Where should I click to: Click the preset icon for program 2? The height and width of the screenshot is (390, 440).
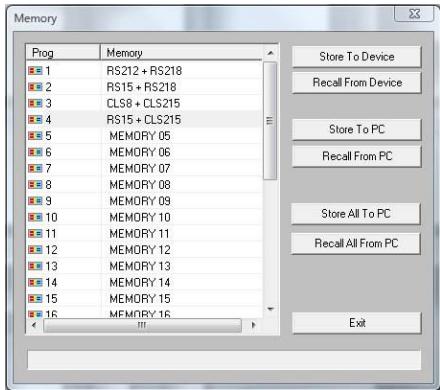[x=35, y=87]
